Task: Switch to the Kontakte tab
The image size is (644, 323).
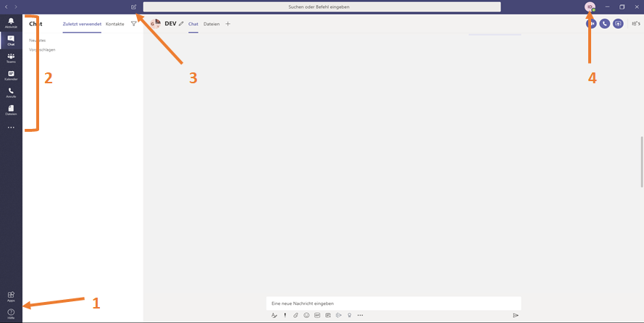Action: (115, 24)
